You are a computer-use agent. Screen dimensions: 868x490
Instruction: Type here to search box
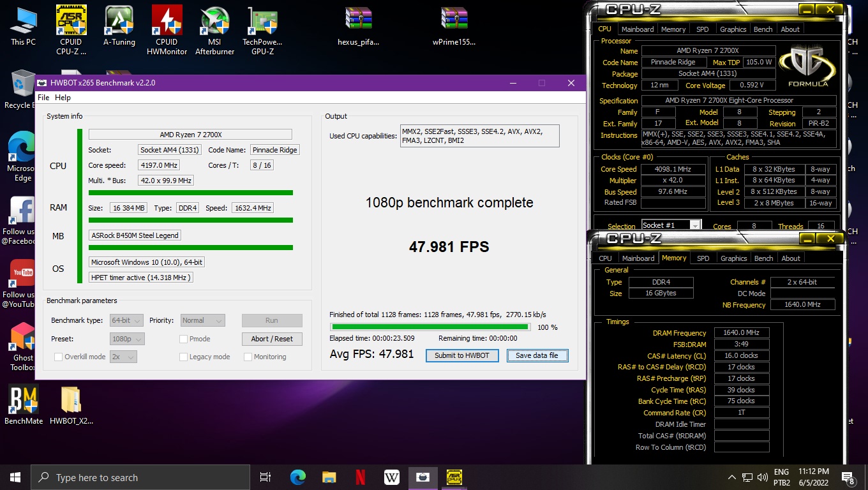point(140,477)
